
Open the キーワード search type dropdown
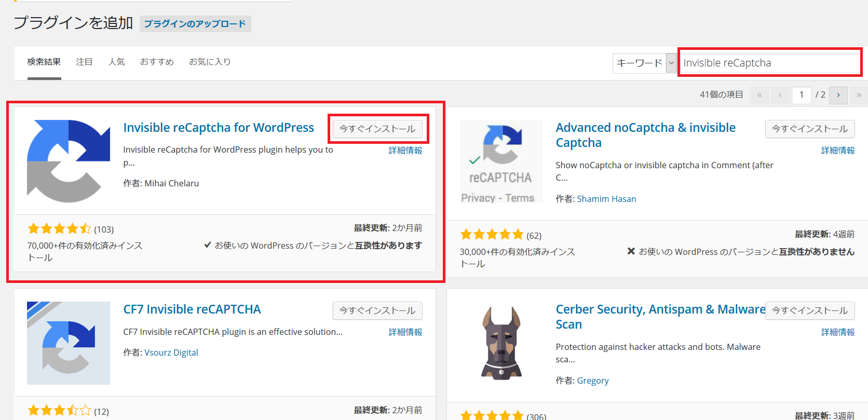click(644, 63)
